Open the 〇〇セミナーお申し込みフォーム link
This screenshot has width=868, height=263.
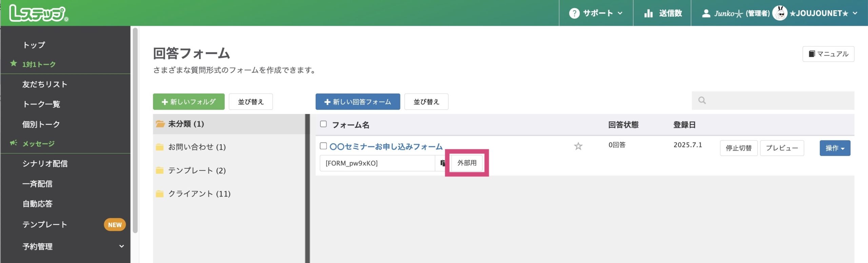pyautogui.click(x=386, y=146)
